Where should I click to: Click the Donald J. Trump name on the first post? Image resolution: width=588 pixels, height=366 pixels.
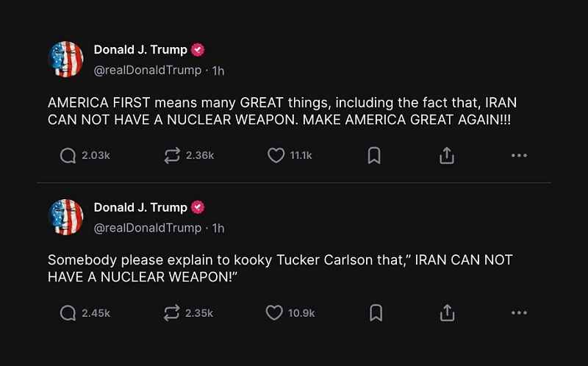[x=140, y=49]
